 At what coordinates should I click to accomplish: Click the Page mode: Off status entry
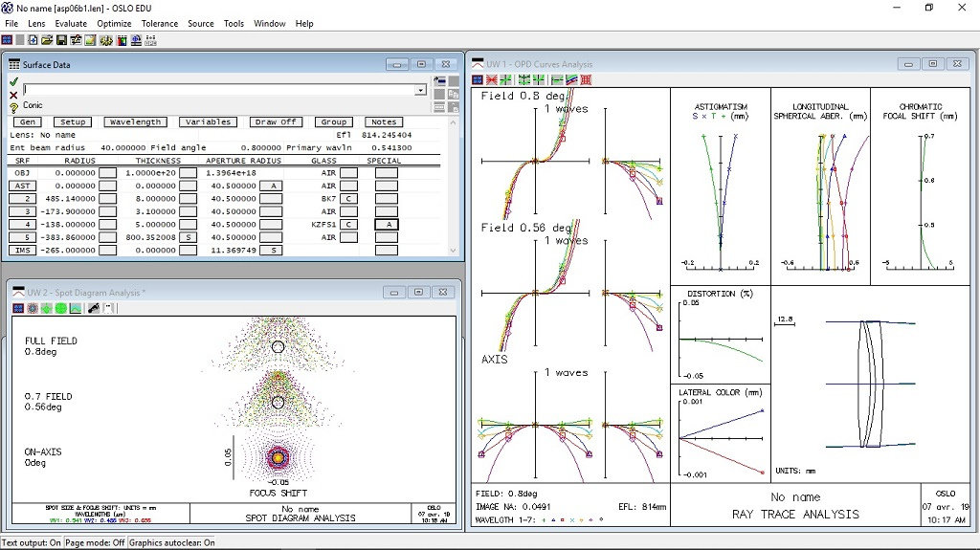click(x=95, y=542)
